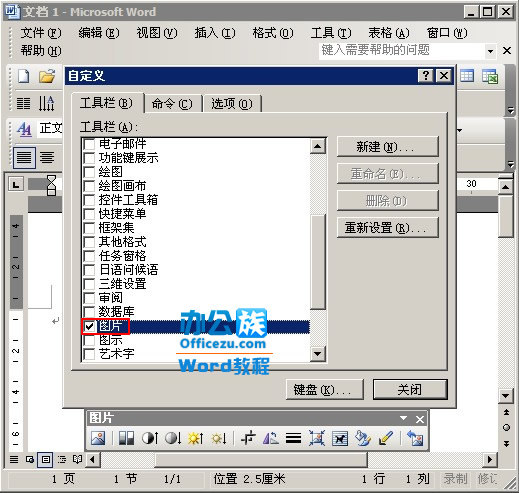Increase picture contrast

[150, 438]
